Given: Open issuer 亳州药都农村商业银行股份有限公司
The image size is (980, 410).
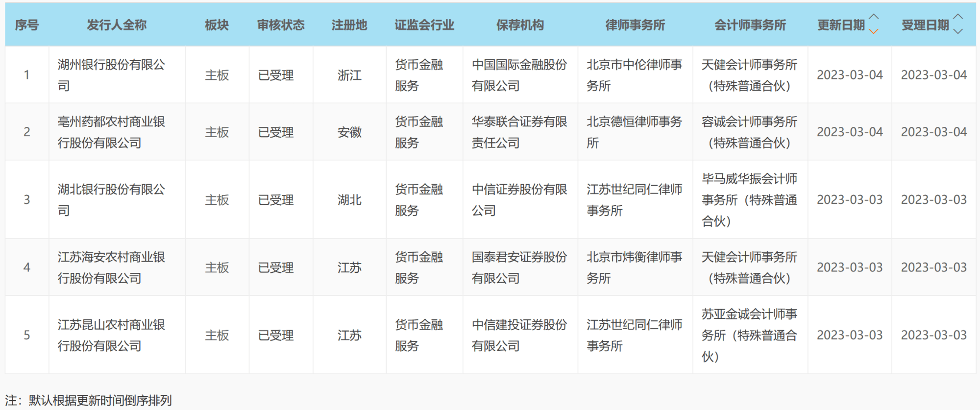Looking at the screenshot, I should point(111,132).
